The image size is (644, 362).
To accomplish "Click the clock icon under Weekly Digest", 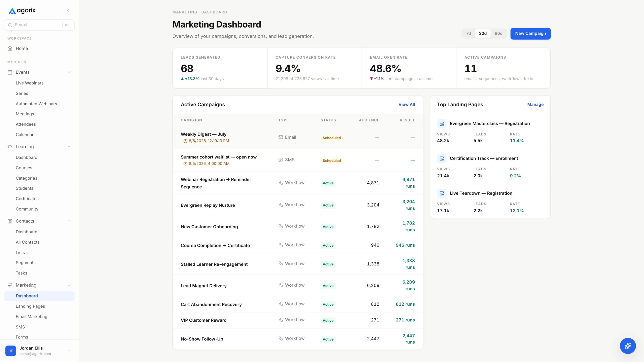I will (186, 141).
